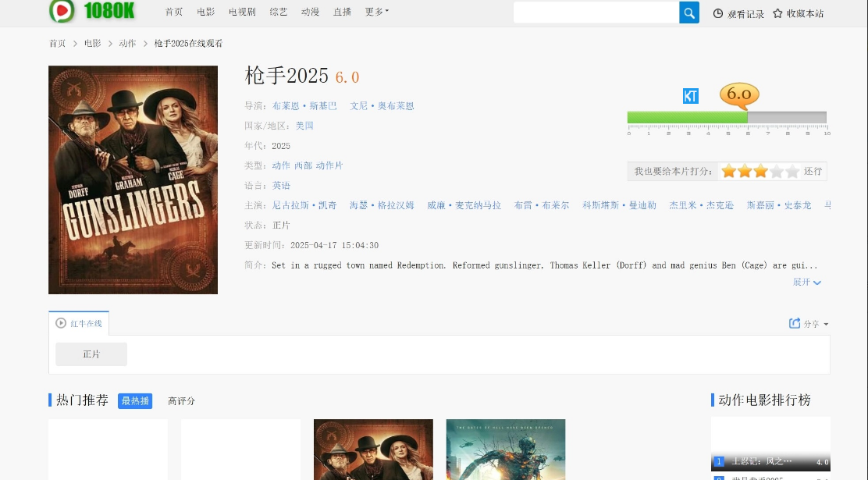The width and height of the screenshot is (868, 480).
Task: Open actor 科斯塔斯·曼迪勒 link
Action: [x=620, y=205]
